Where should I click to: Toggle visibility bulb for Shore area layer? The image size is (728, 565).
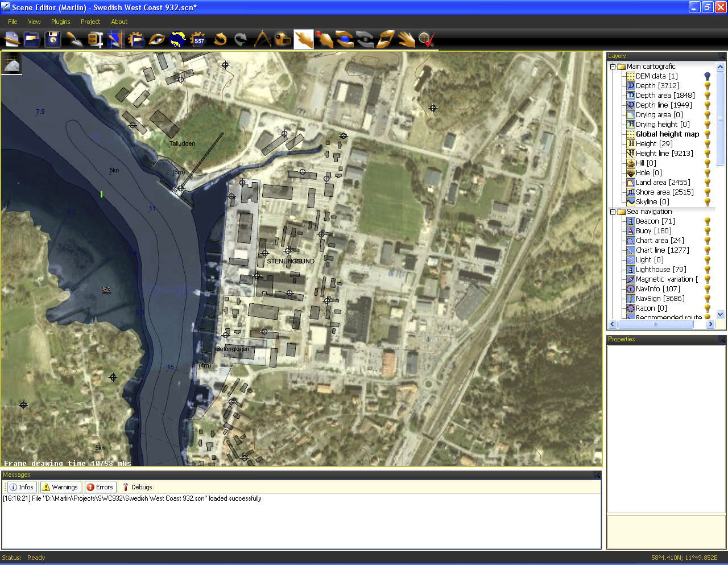tap(708, 192)
